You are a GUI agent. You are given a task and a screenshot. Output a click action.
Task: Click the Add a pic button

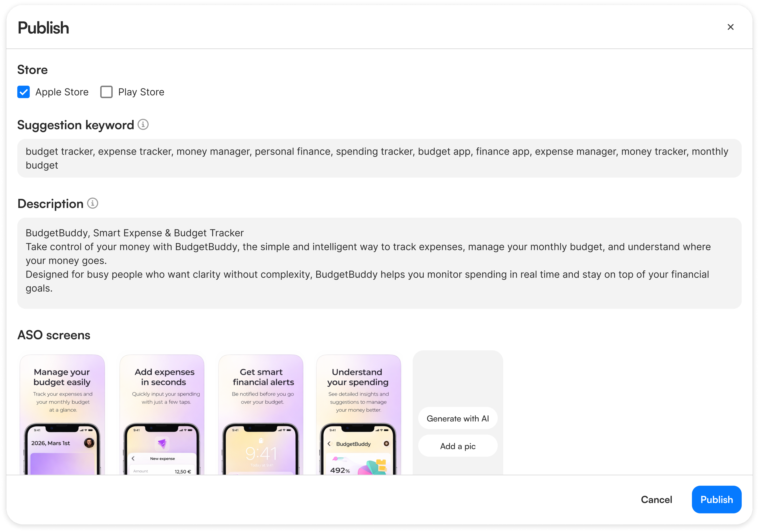pos(458,446)
